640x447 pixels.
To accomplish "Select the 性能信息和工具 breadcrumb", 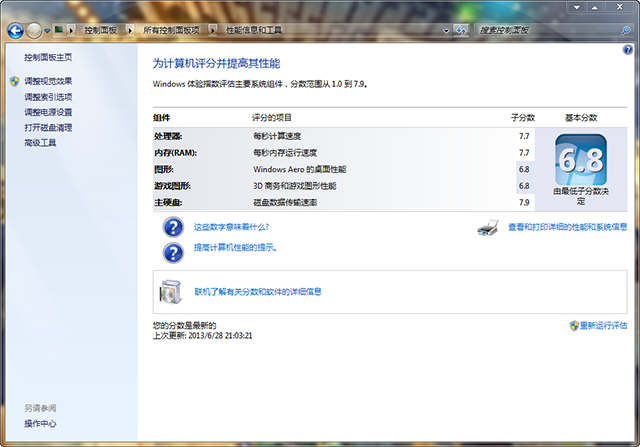I will click(x=254, y=30).
